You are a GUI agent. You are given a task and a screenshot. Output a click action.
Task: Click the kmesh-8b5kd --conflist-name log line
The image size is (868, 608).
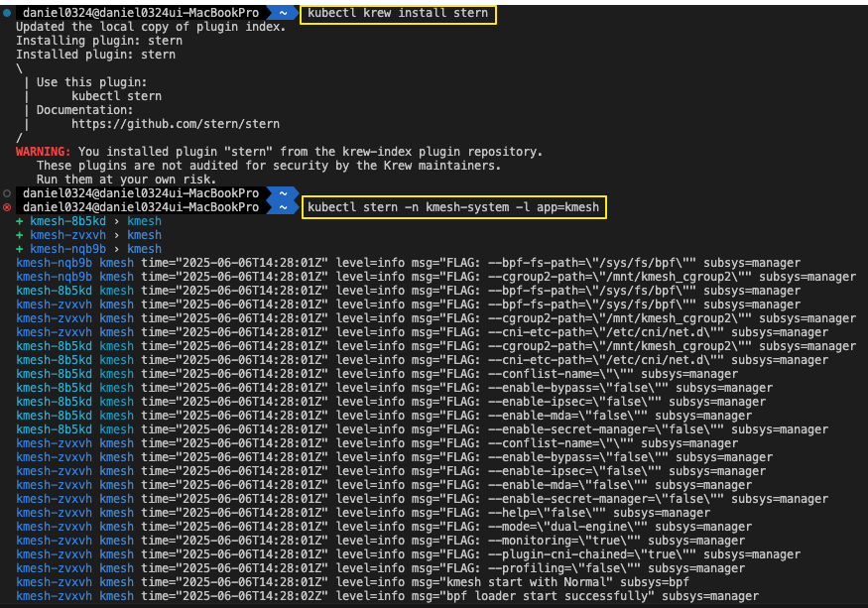377,374
